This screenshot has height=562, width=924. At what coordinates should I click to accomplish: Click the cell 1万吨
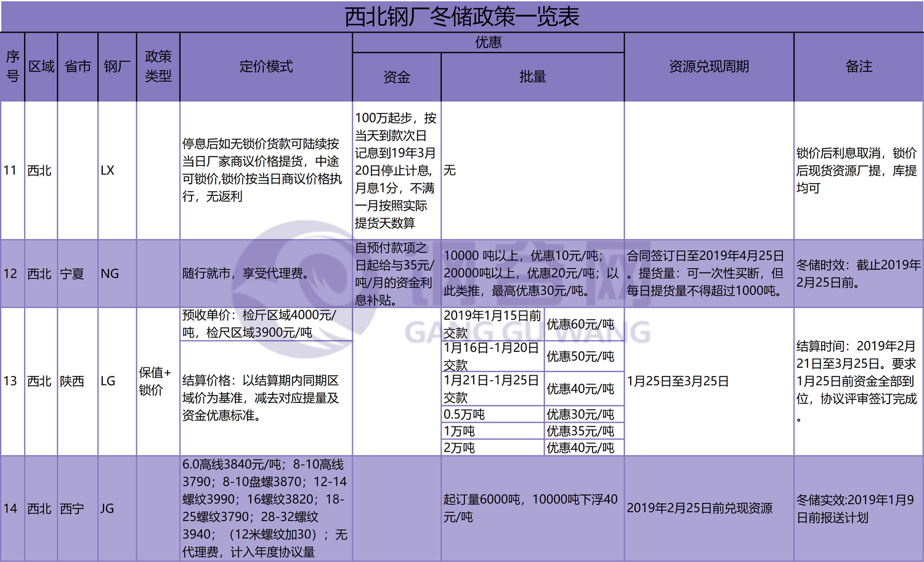click(493, 431)
